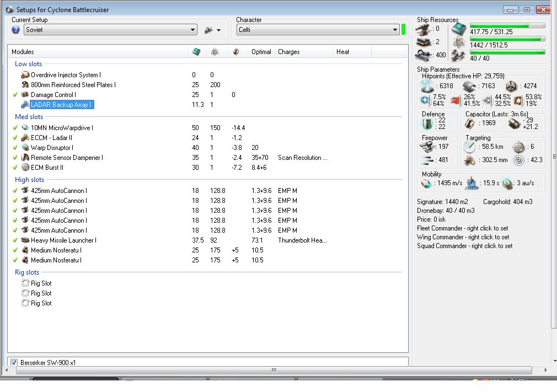Screen dimensions: 557x392
Task: Click the 10MN MicroWarpdrive I icon
Action: [25, 128]
